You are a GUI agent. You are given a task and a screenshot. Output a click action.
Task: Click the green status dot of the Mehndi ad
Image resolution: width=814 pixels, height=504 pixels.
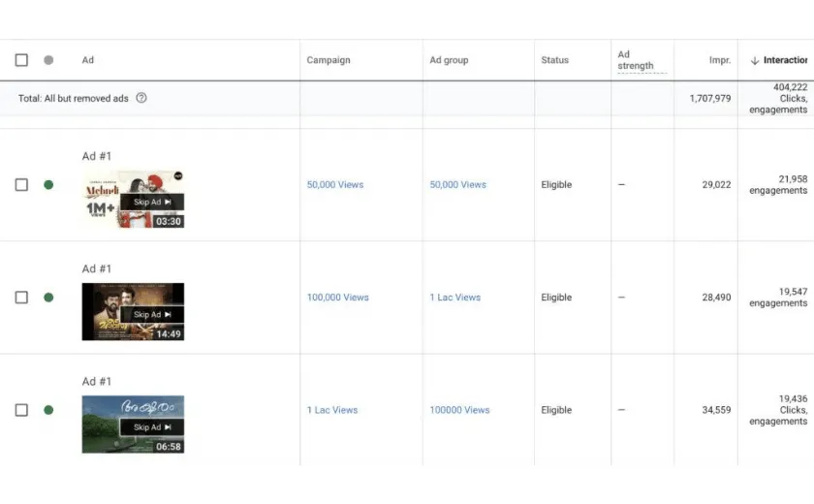[48, 185]
